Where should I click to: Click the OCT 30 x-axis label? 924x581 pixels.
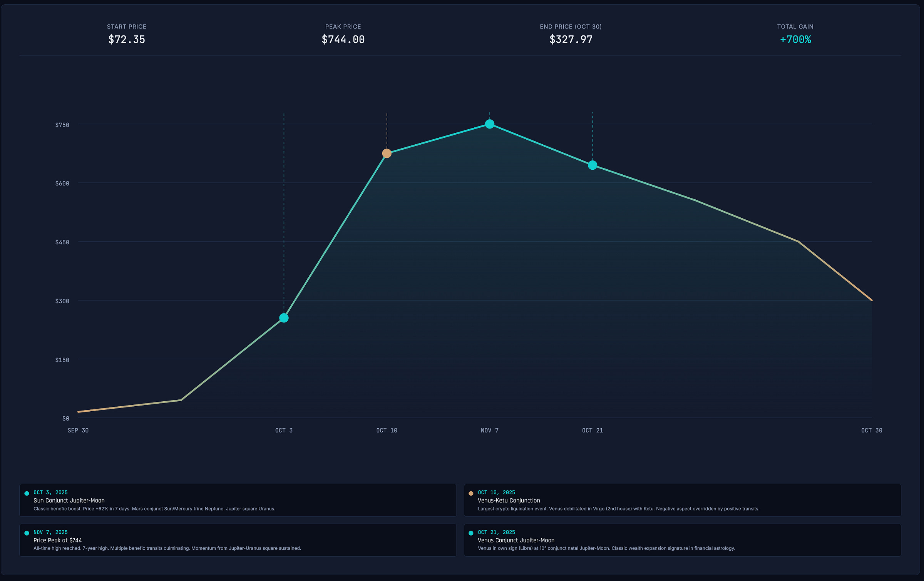click(871, 430)
